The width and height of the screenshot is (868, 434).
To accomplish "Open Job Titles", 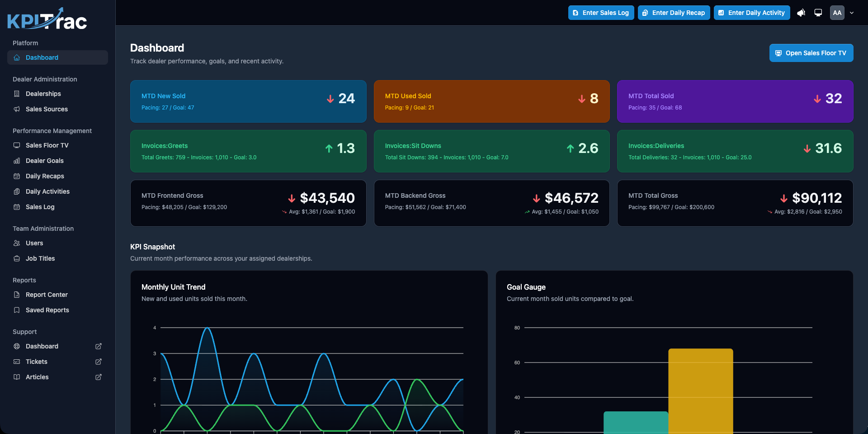I will pyautogui.click(x=57, y=258).
